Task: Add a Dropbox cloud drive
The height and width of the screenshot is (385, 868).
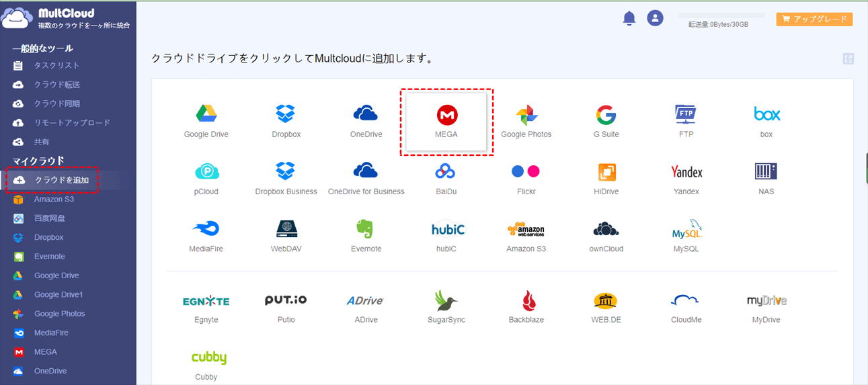Action: point(286,122)
